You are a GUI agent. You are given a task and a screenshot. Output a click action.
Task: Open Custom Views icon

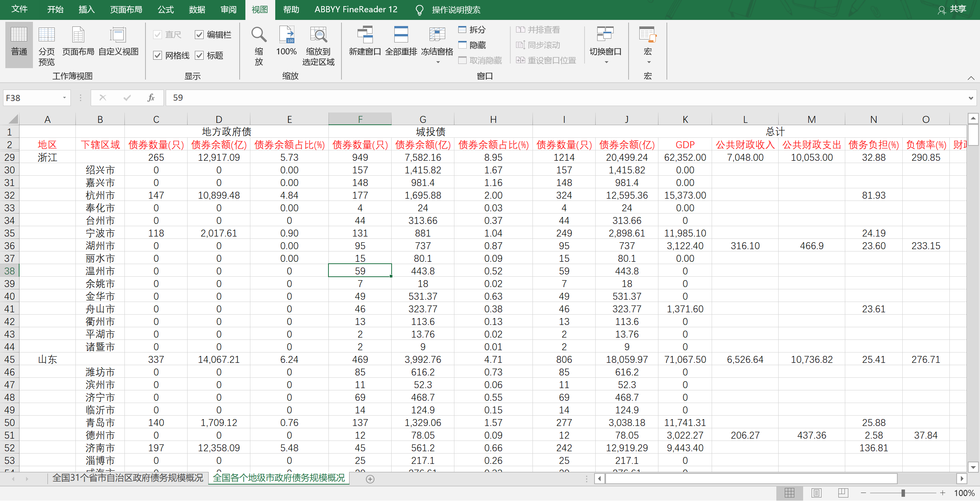[x=118, y=35]
